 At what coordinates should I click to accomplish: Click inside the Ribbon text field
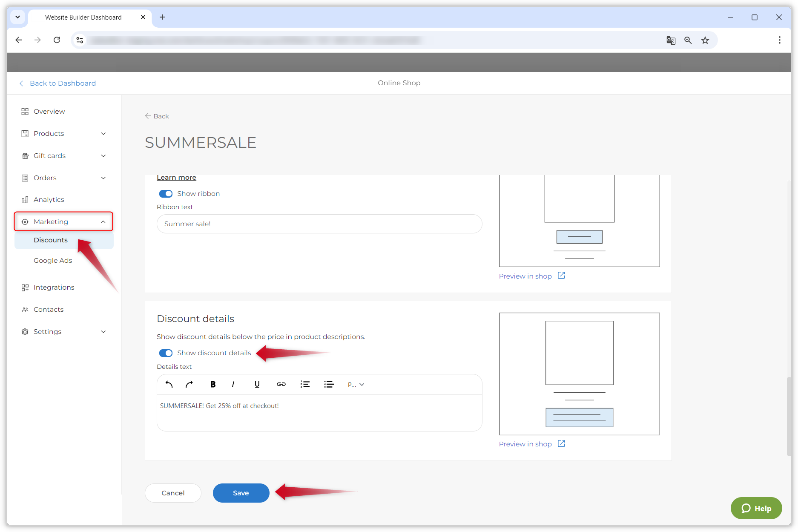coord(319,224)
